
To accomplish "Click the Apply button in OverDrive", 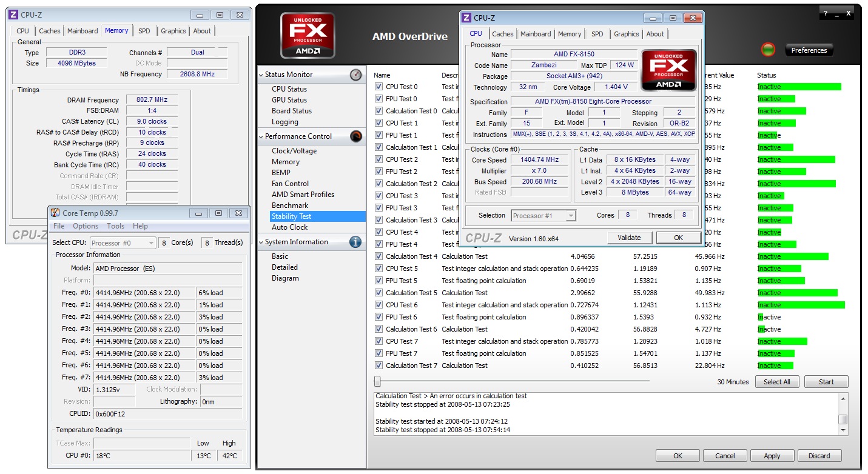I will coord(772,456).
